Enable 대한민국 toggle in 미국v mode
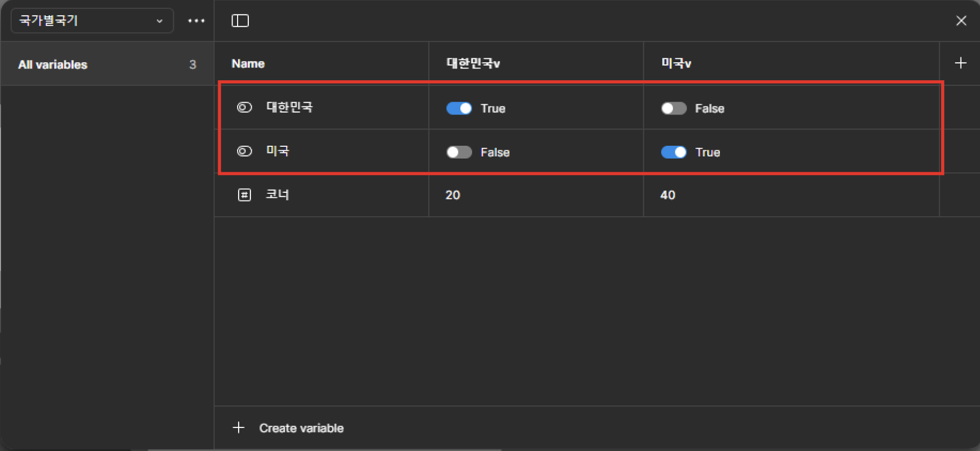Image resolution: width=980 pixels, height=451 pixels. click(673, 108)
